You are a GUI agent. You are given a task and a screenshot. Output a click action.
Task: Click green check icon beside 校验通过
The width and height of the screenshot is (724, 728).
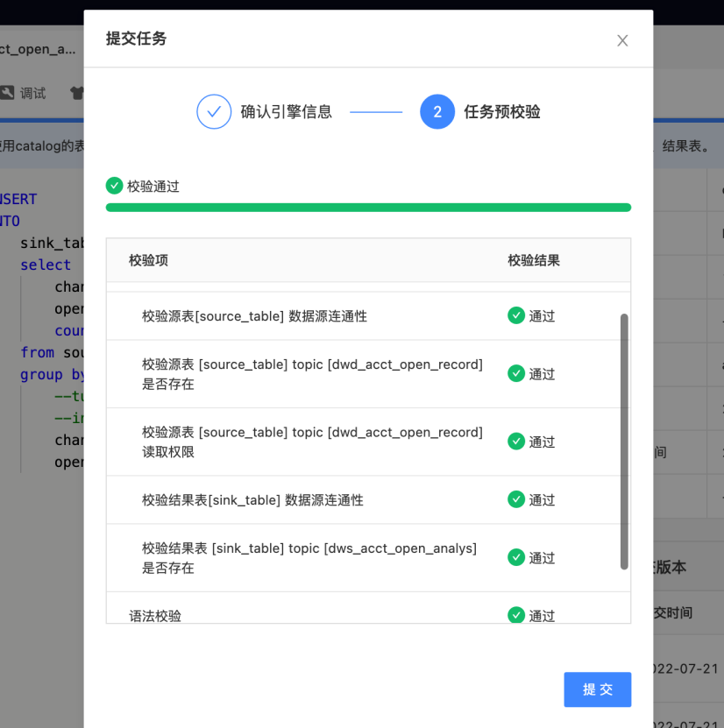click(114, 186)
